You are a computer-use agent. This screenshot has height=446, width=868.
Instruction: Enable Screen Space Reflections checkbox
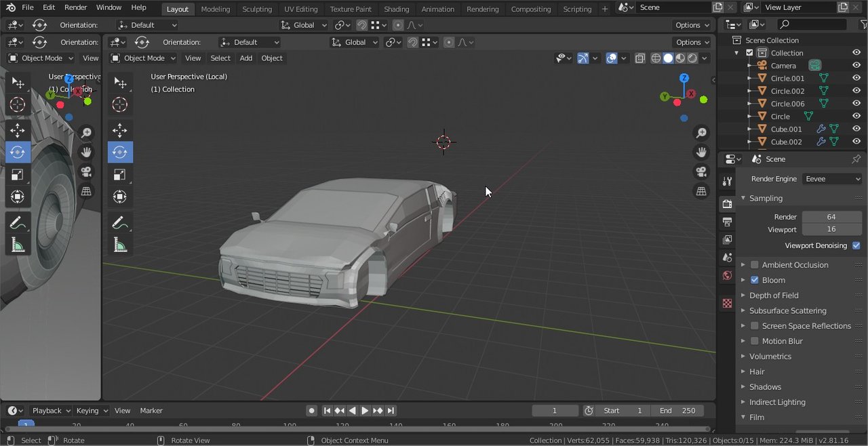click(x=754, y=326)
